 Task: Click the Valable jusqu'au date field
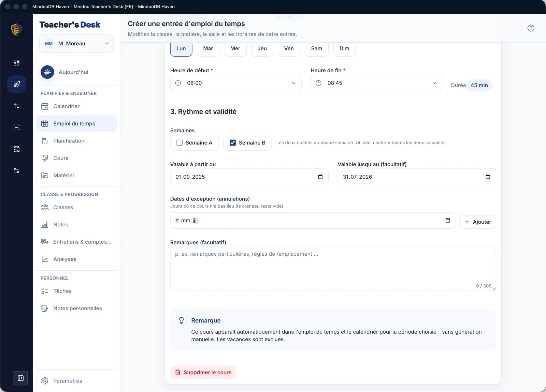pyautogui.click(x=417, y=177)
